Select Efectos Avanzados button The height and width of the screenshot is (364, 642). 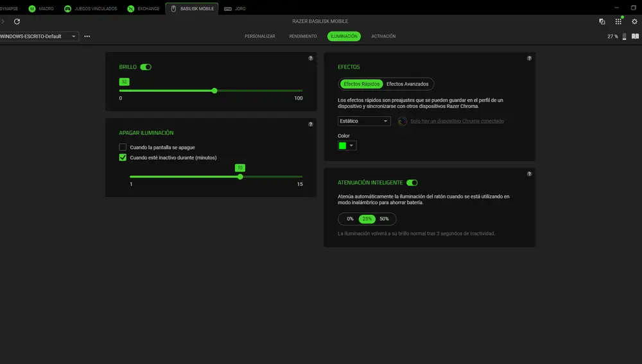408,84
